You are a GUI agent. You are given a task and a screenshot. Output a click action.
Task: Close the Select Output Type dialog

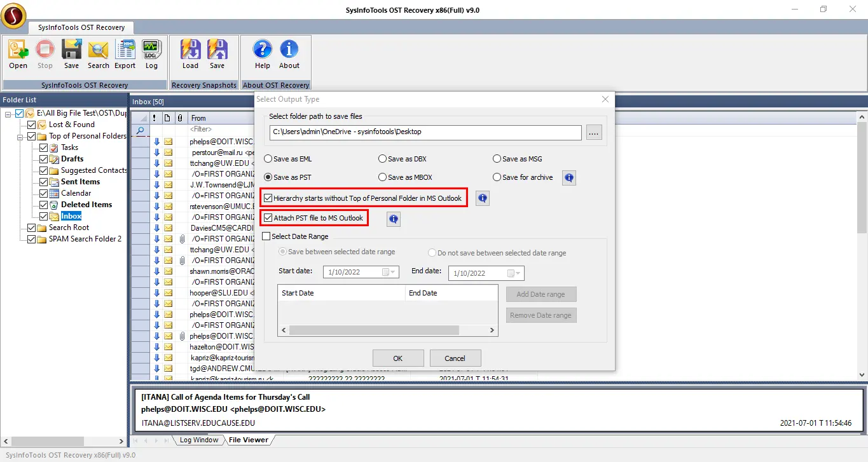[x=605, y=99]
